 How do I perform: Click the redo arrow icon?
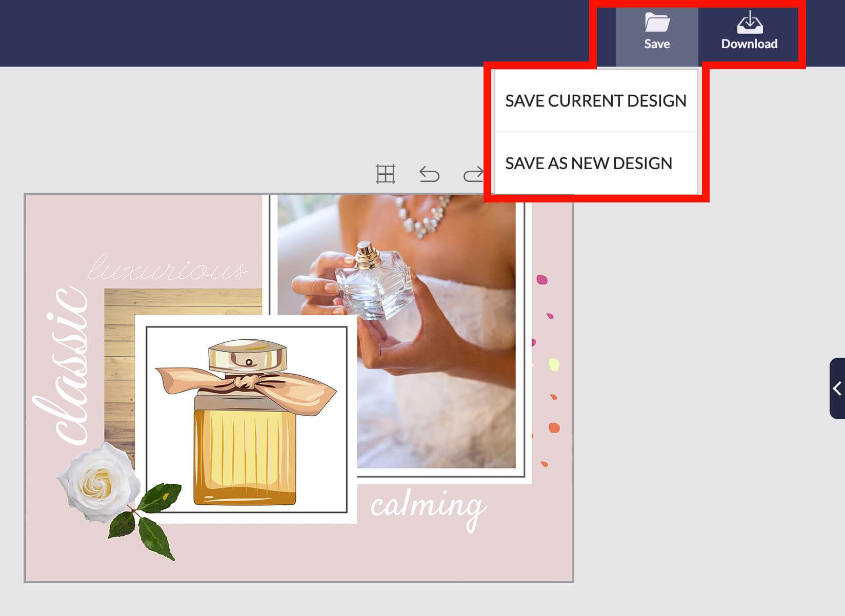[x=473, y=174]
